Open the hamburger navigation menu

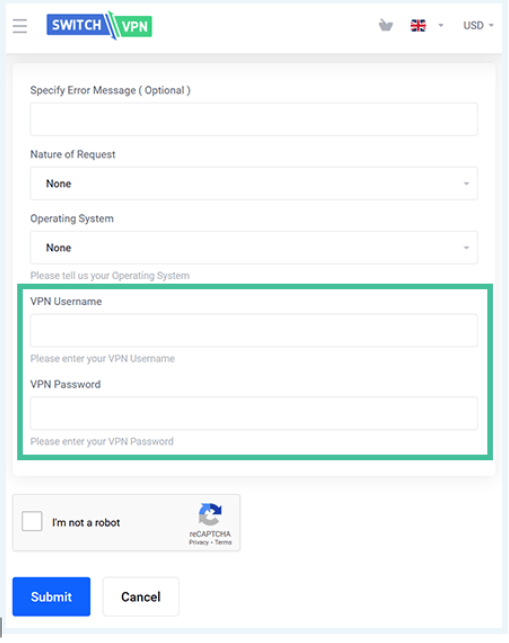click(x=20, y=26)
